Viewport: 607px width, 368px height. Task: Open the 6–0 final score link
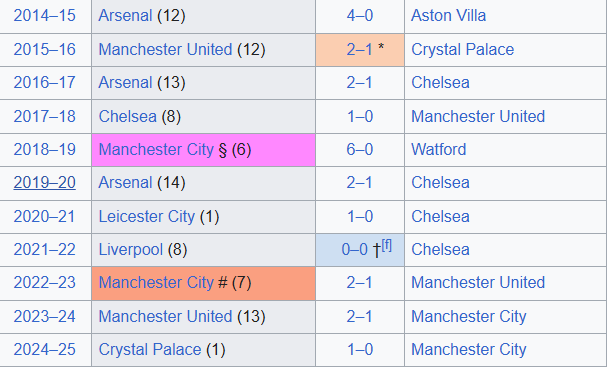click(x=360, y=149)
